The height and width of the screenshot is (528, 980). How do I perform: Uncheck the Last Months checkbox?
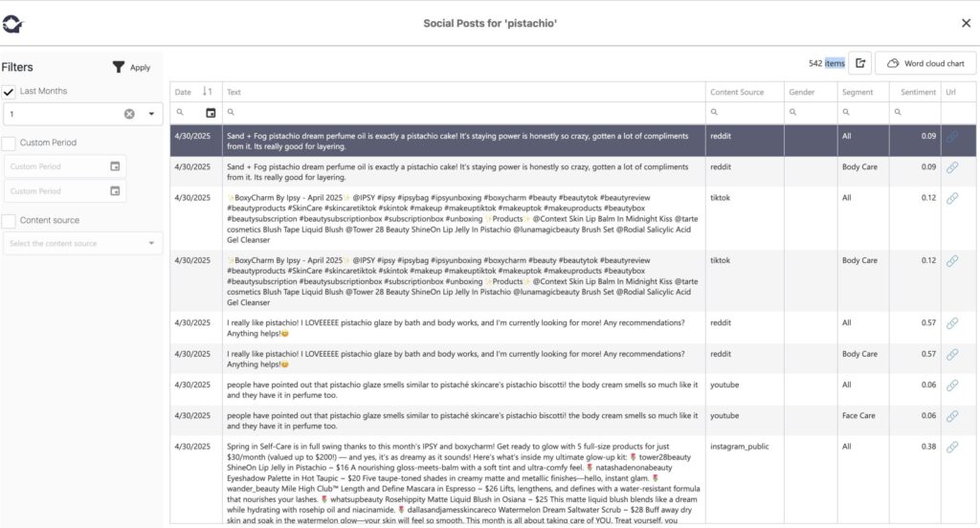point(9,92)
